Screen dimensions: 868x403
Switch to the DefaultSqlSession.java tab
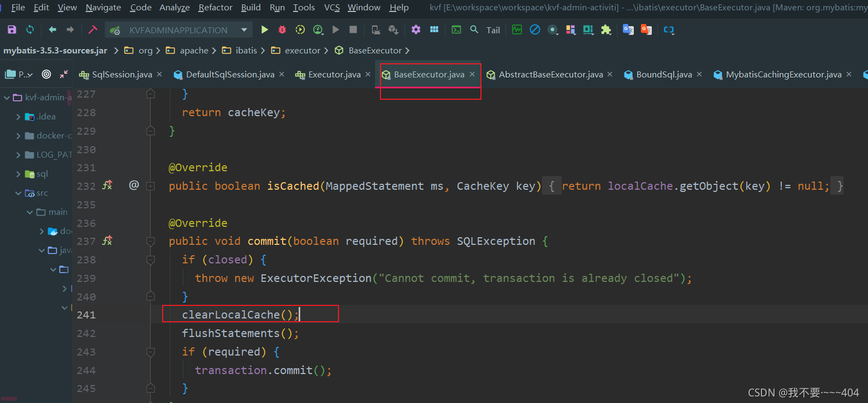tap(230, 75)
